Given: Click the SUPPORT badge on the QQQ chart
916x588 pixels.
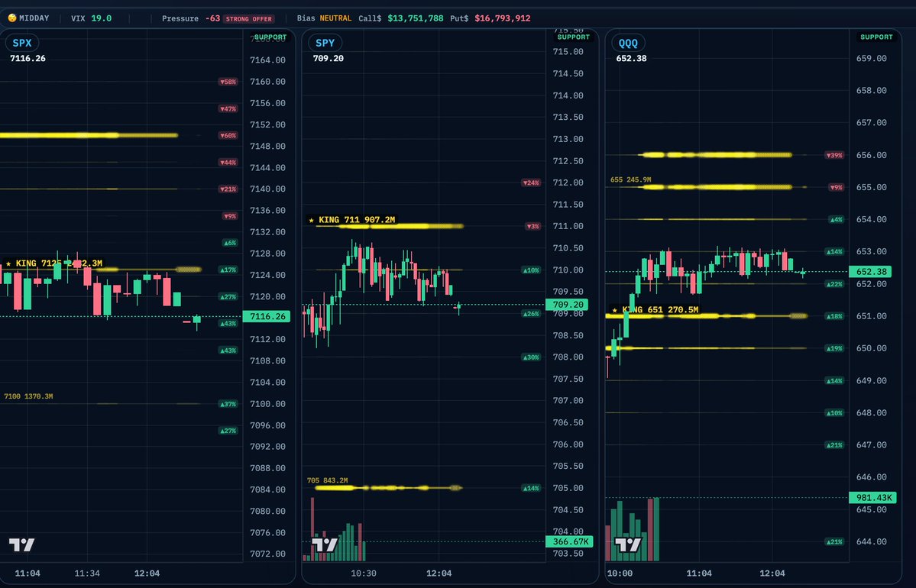Looking at the screenshot, I should pos(876,37).
